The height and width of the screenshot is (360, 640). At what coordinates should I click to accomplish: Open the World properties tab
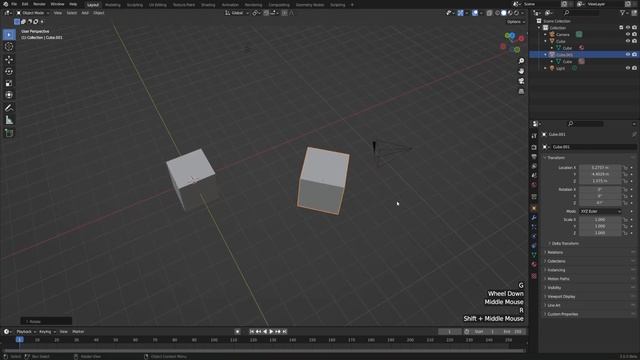534,185
